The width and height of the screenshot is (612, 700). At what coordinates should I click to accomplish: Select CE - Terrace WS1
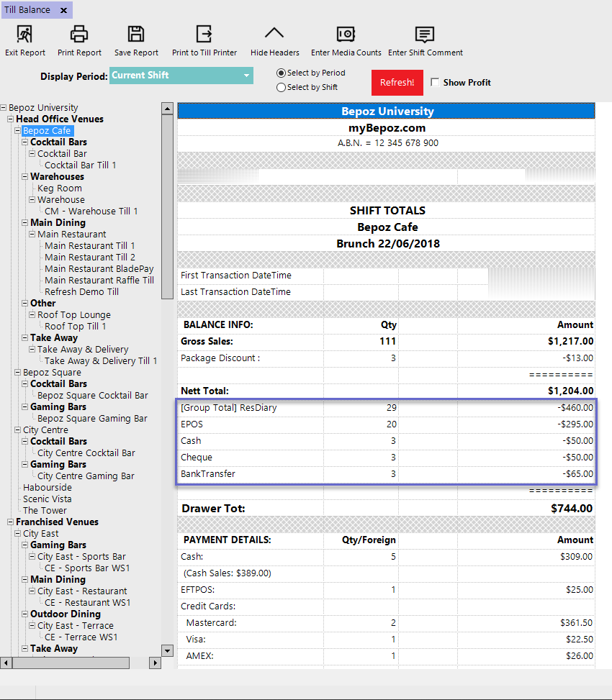pyautogui.click(x=81, y=637)
